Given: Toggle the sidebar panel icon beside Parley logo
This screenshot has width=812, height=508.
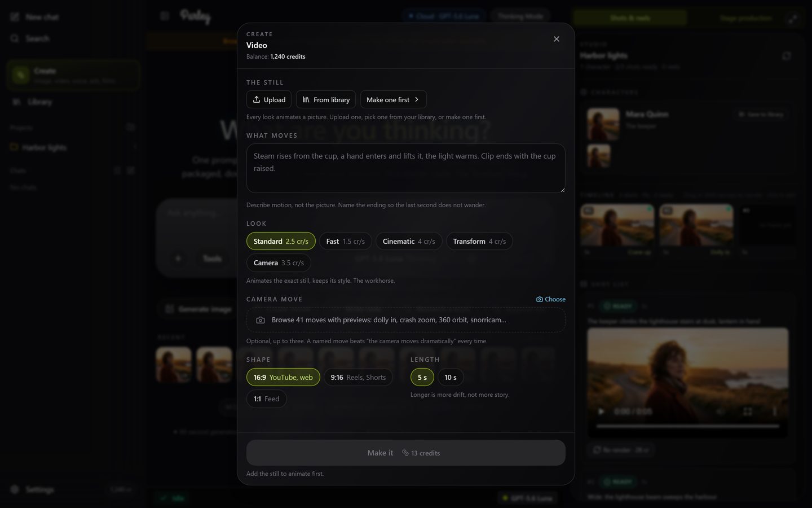Looking at the screenshot, I should tap(165, 16).
